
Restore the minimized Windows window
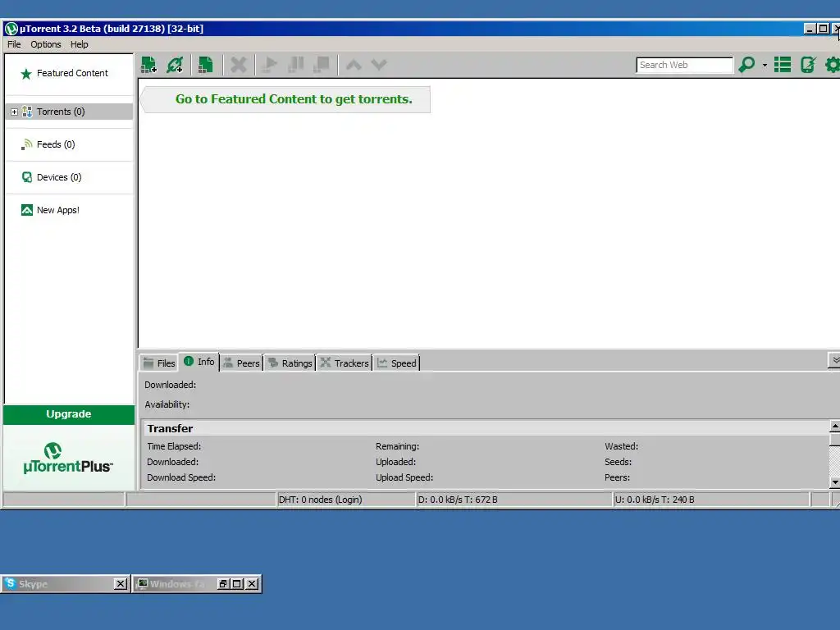click(223, 583)
